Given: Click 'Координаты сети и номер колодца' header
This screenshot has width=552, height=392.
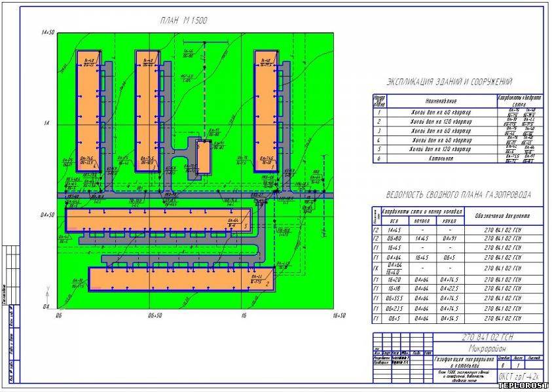Looking at the screenshot, I should pos(422,212).
